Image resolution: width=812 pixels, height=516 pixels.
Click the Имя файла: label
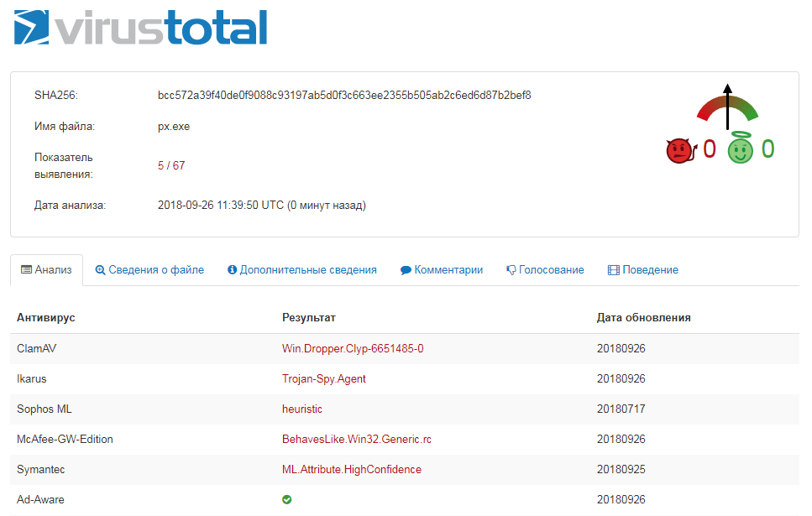pyautogui.click(x=65, y=127)
